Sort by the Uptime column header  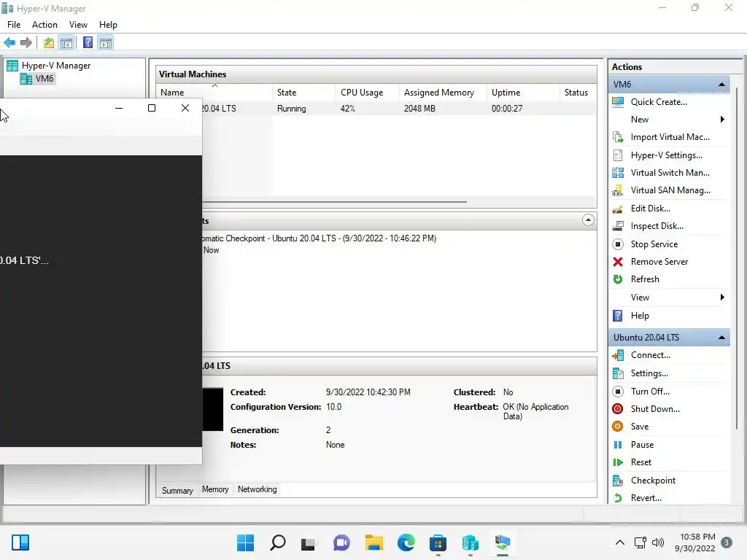tap(523, 93)
